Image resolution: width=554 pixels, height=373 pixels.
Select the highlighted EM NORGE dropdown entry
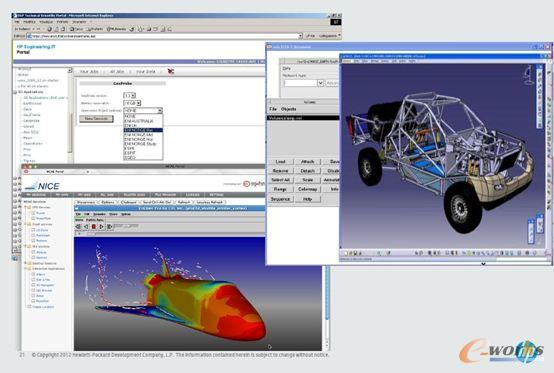(x=143, y=130)
